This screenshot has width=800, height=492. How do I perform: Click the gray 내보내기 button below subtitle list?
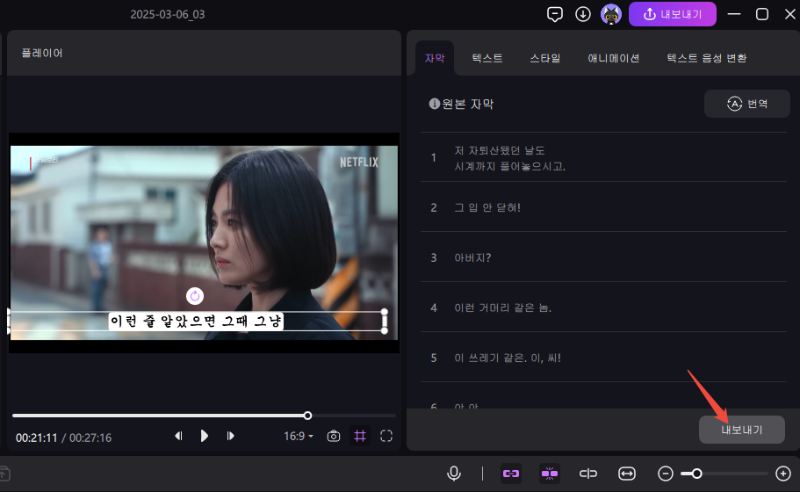coord(741,430)
